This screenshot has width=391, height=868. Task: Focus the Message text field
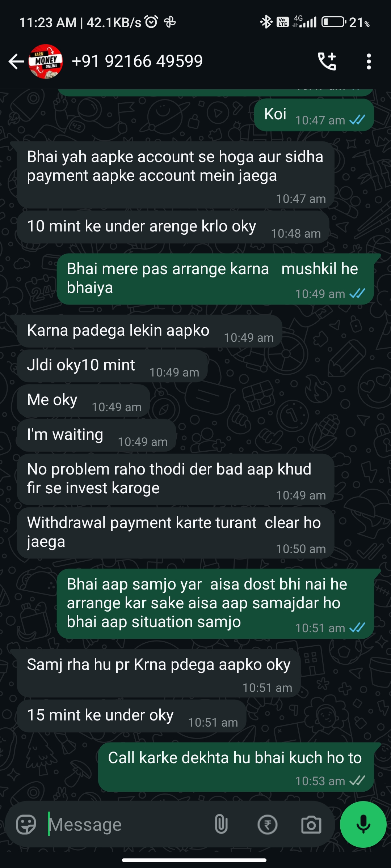(127, 825)
